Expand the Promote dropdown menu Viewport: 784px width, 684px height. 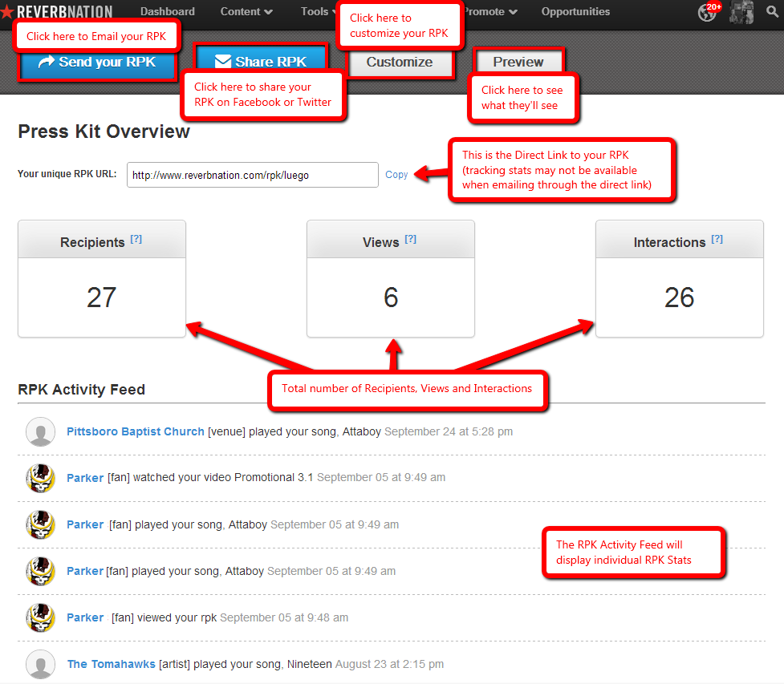[490, 12]
